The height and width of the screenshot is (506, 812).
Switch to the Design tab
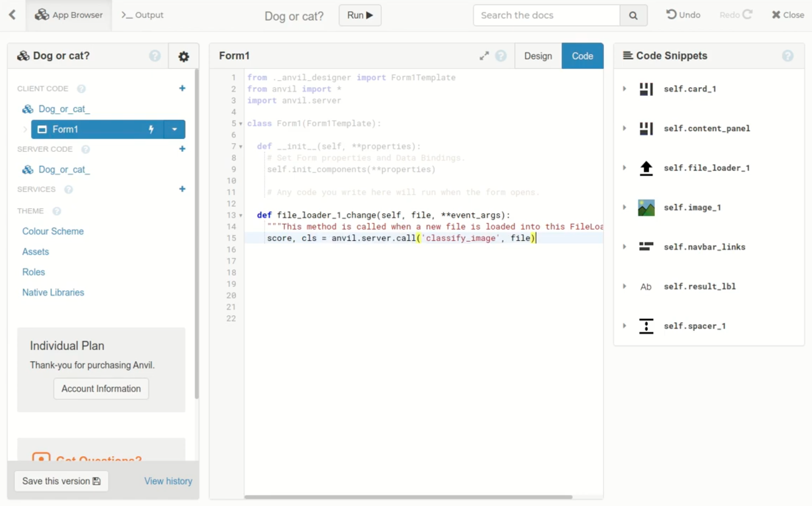click(x=538, y=55)
